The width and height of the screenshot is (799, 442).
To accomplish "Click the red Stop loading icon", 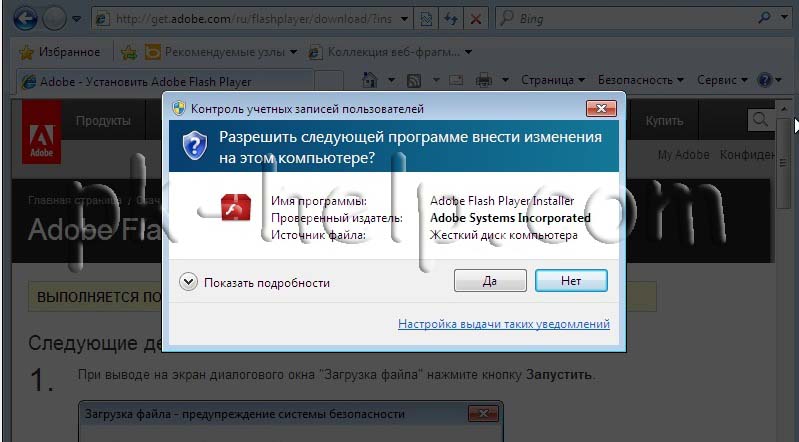I will point(475,19).
